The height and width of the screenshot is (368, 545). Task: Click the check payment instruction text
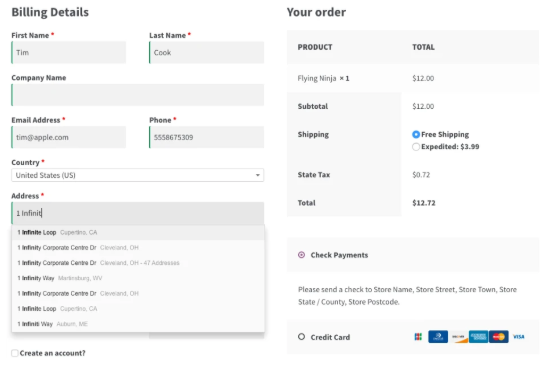(407, 296)
